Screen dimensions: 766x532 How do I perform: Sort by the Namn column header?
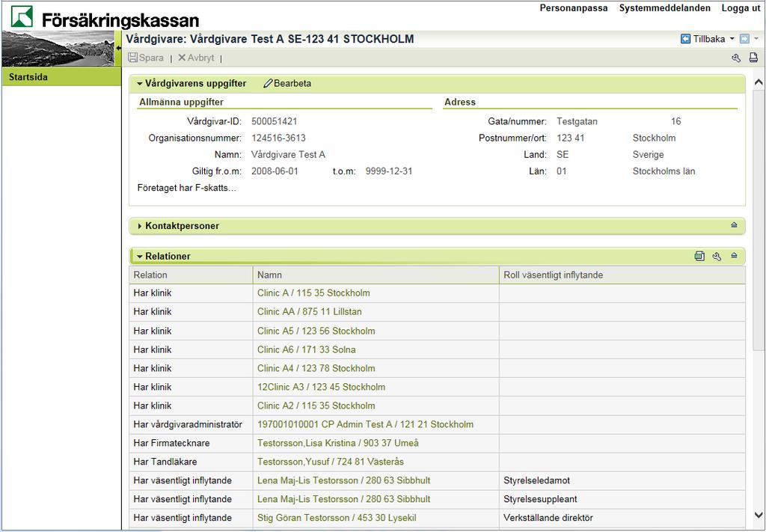point(376,275)
